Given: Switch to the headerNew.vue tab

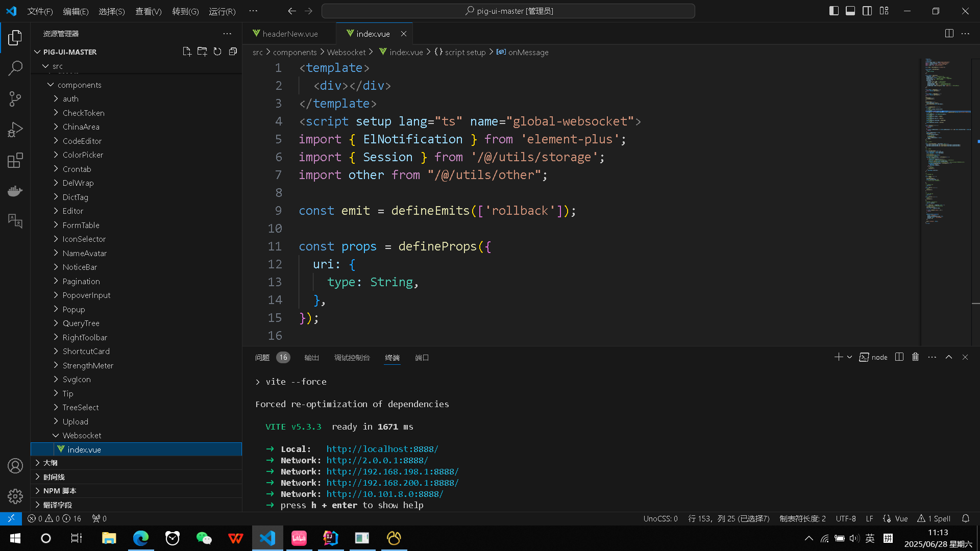Looking at the screenshot, I should coord(289,33).
